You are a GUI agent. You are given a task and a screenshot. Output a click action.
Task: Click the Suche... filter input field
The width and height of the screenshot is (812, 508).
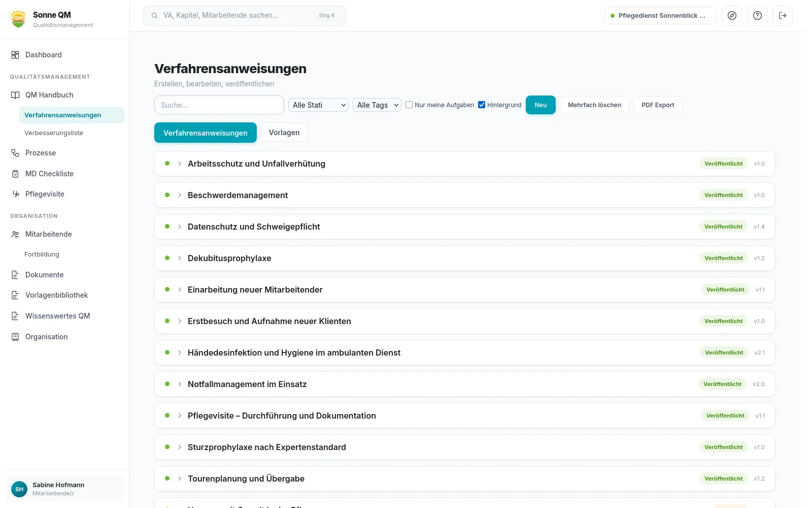point(219,105)
